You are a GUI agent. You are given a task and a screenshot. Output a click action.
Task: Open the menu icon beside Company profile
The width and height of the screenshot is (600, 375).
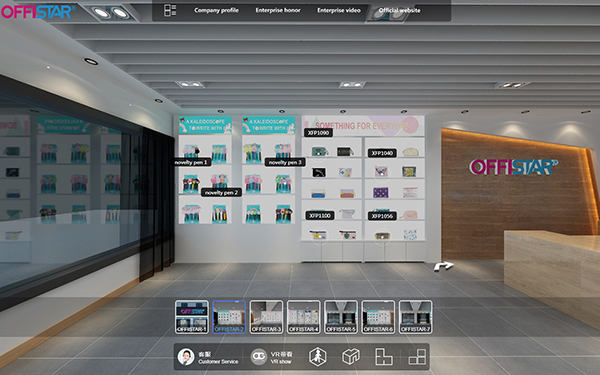(170, 10)
